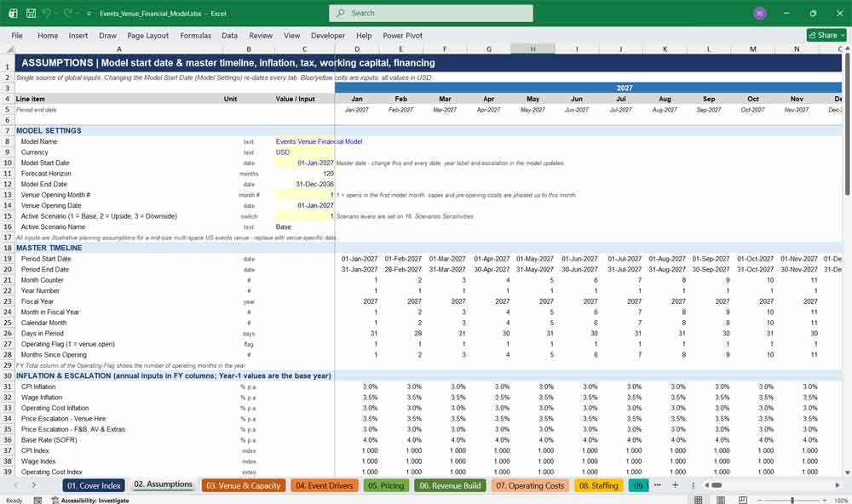The height and width of the screenshot is (504, 852).
Task: Click the Share button
Action: coord(826,35)
